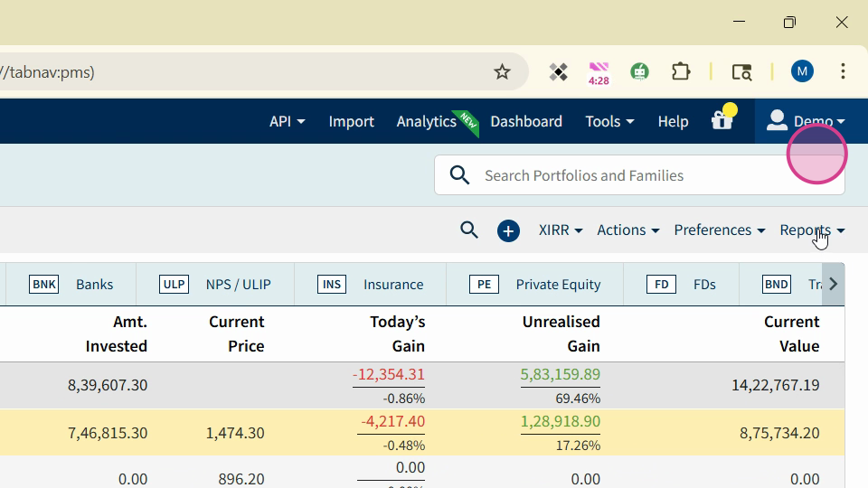Open the Reports dropdown
This screenshot has width=868, height=488.
812,230
